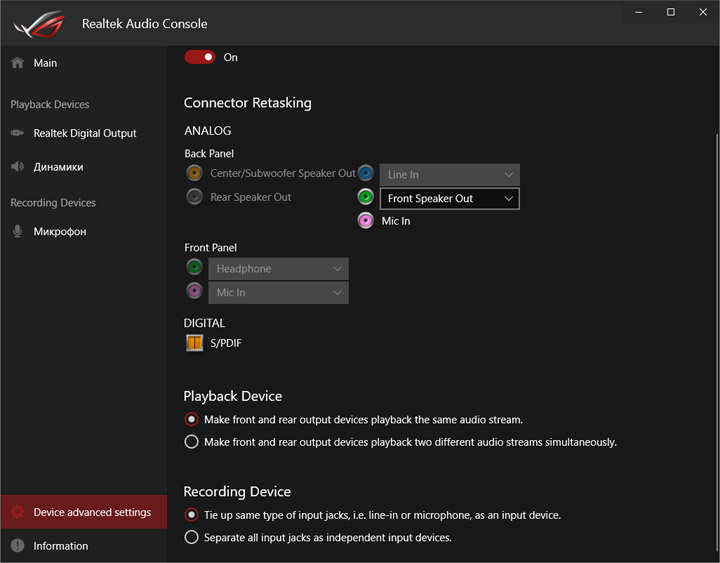
Task: Open the Front Speaker Out dropdown
Action: click(x=449, y=199)
